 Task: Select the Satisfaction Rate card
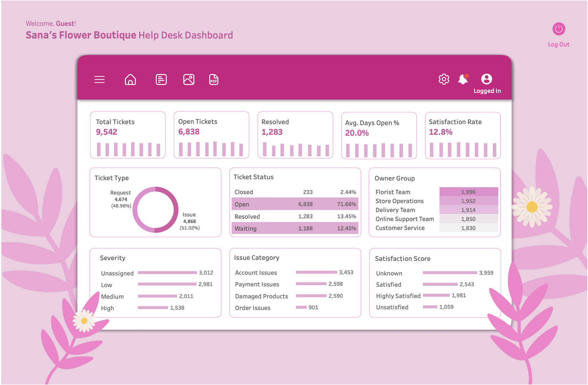point(462,135)
